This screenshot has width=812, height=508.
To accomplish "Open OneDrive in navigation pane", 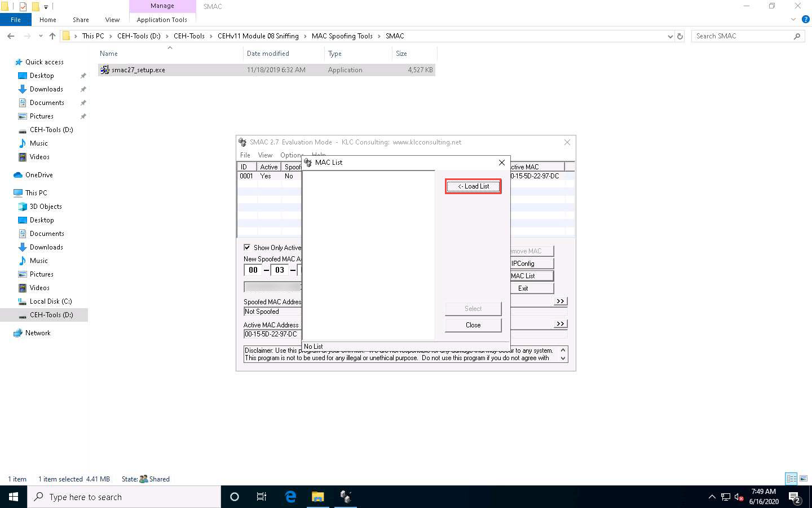I will 39,175.
